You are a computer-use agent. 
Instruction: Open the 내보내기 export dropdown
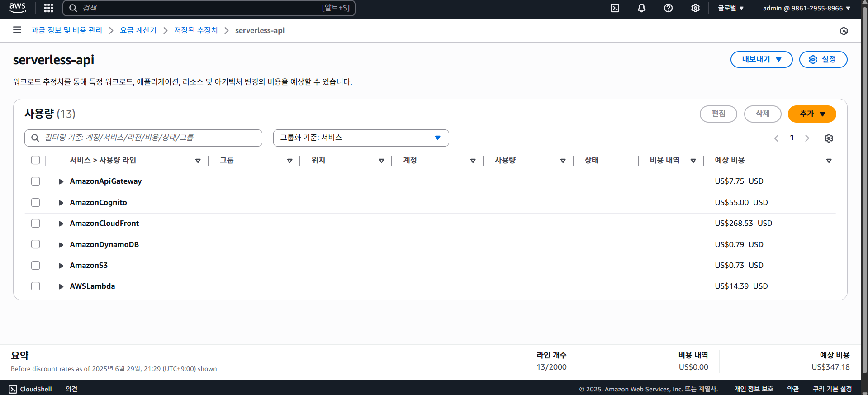pos(761,59)
